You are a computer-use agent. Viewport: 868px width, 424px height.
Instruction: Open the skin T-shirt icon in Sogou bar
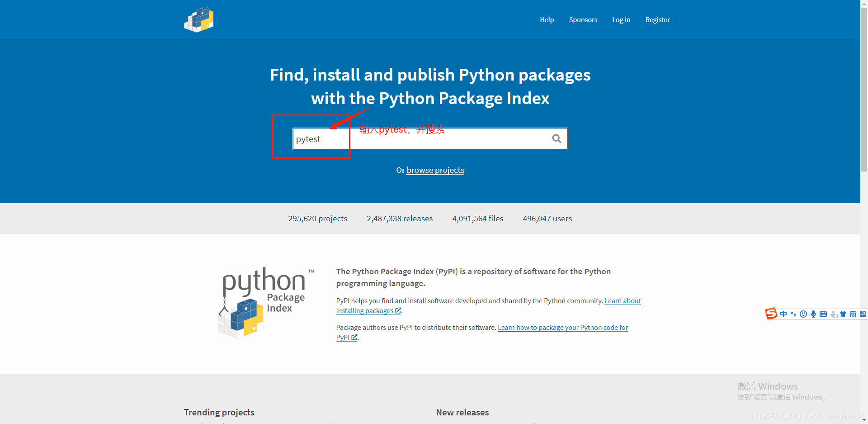(x=843, y=314)
